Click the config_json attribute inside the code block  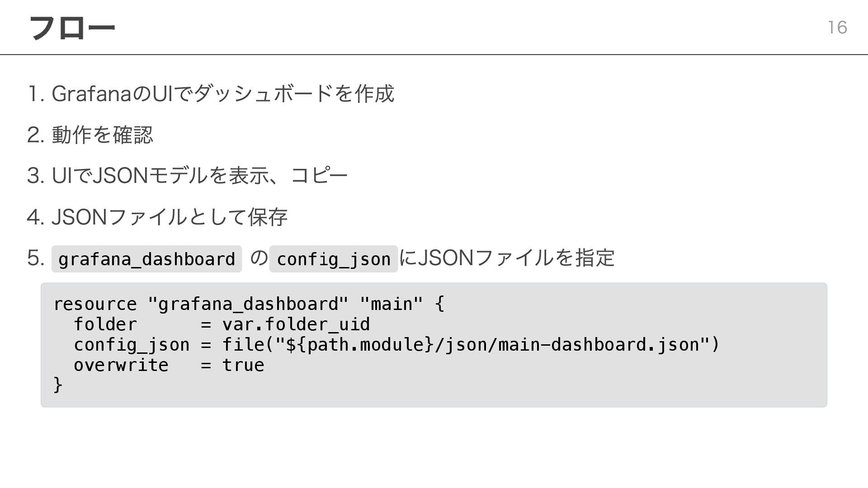pos(132,345)
